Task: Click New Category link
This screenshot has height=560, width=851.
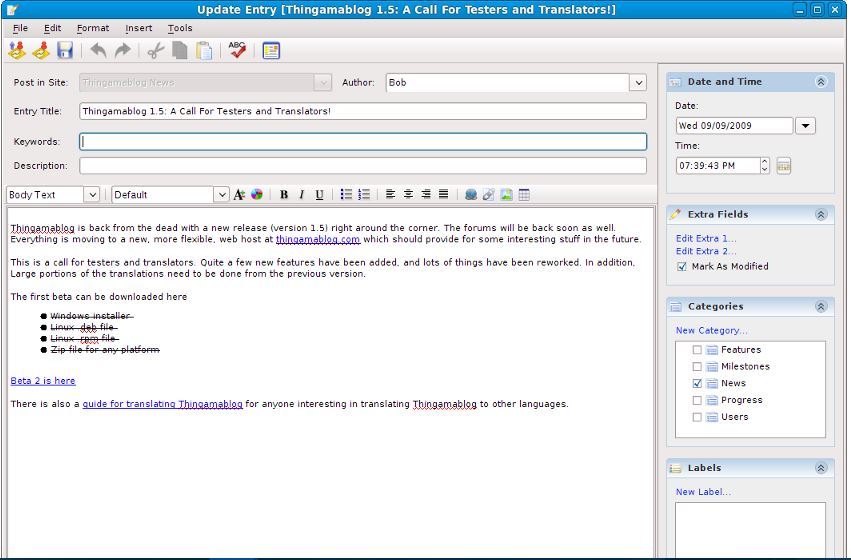Action: (711, 330)
